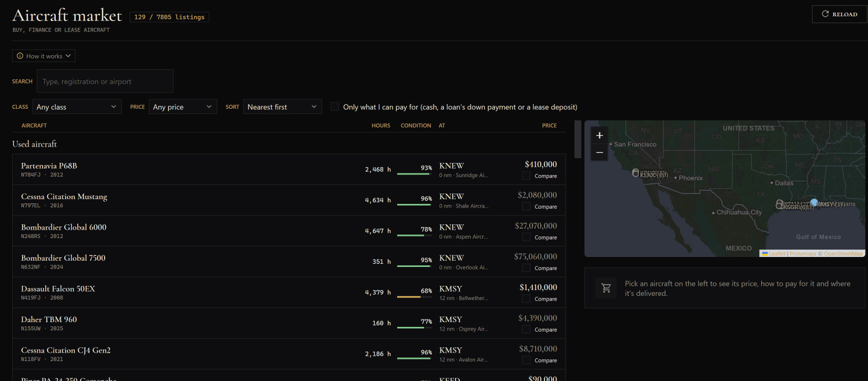Sort by the CONDITION column header

[416, 126]
